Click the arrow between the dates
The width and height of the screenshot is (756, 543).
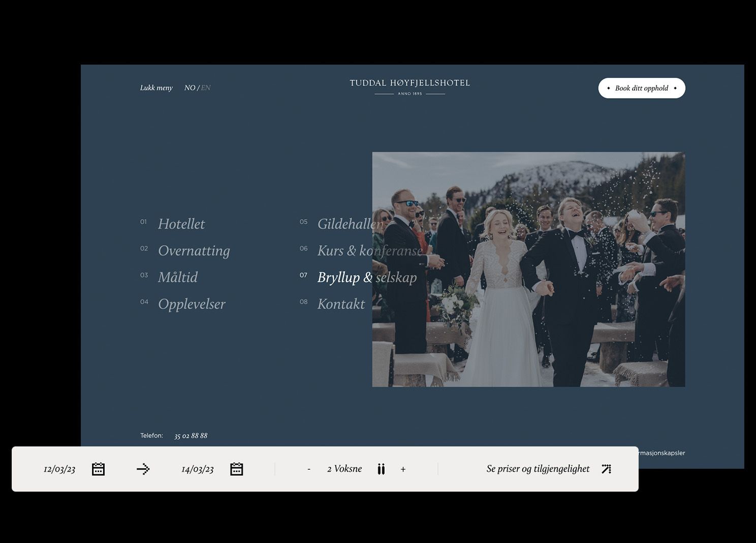click(x=143, y=469)
